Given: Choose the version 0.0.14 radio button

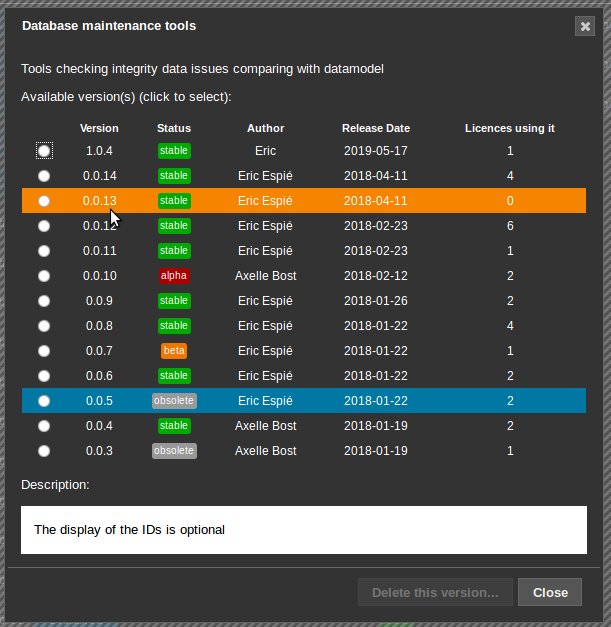Looking at the screenshot, I should pos(44,176).
